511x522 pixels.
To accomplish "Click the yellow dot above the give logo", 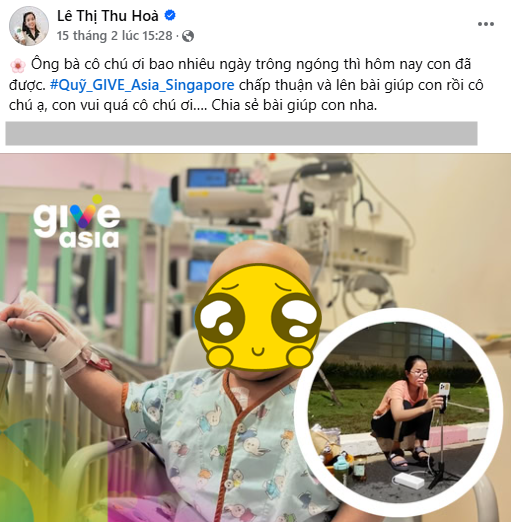I will tap(97, 199).
